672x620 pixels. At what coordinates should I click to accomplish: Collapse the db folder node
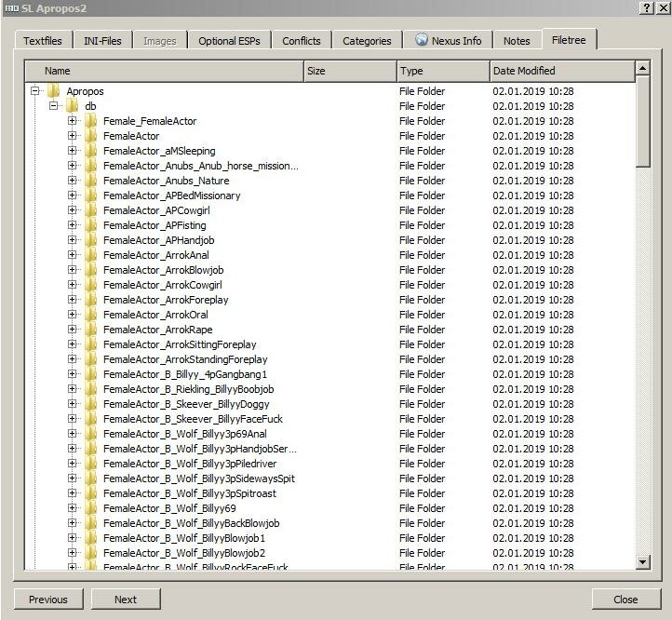tap(54, 105)
